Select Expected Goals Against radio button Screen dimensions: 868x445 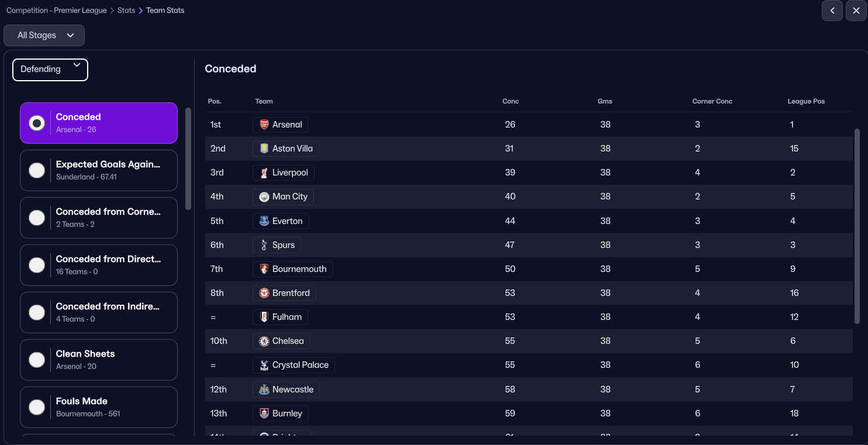point(37,170)
